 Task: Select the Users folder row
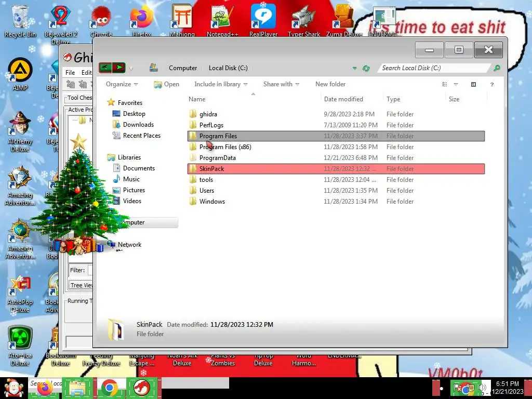tap(336, 190)
